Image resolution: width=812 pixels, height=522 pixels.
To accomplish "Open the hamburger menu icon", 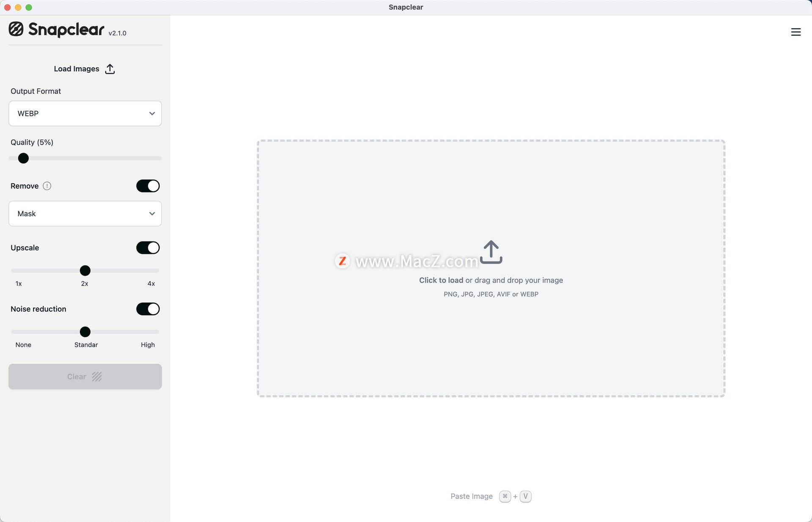I will click(x=796, y=32).
